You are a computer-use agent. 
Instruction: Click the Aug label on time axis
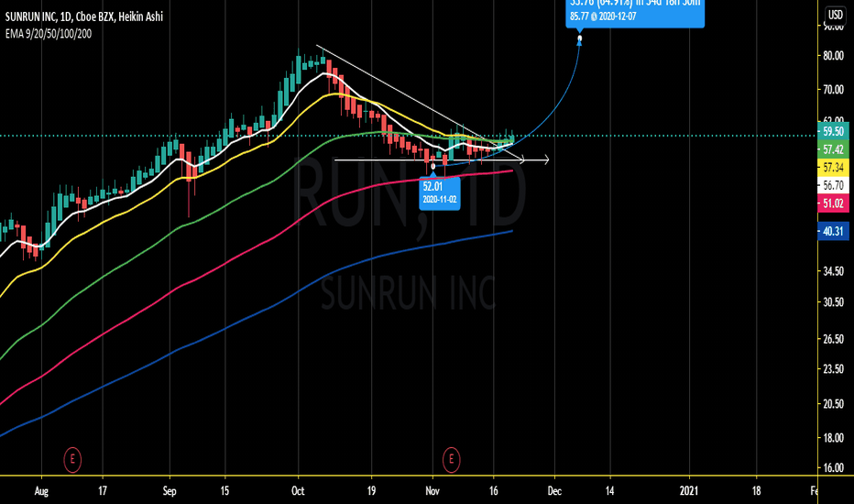pyautogui.click(x=41, y=491)
